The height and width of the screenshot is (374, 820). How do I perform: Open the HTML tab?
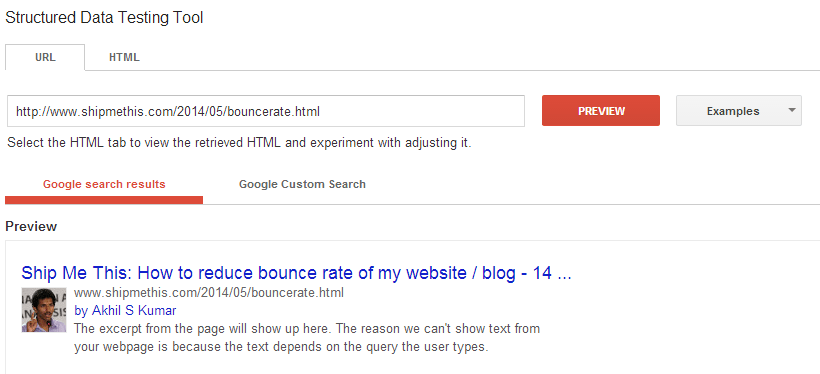click(124, 58)
